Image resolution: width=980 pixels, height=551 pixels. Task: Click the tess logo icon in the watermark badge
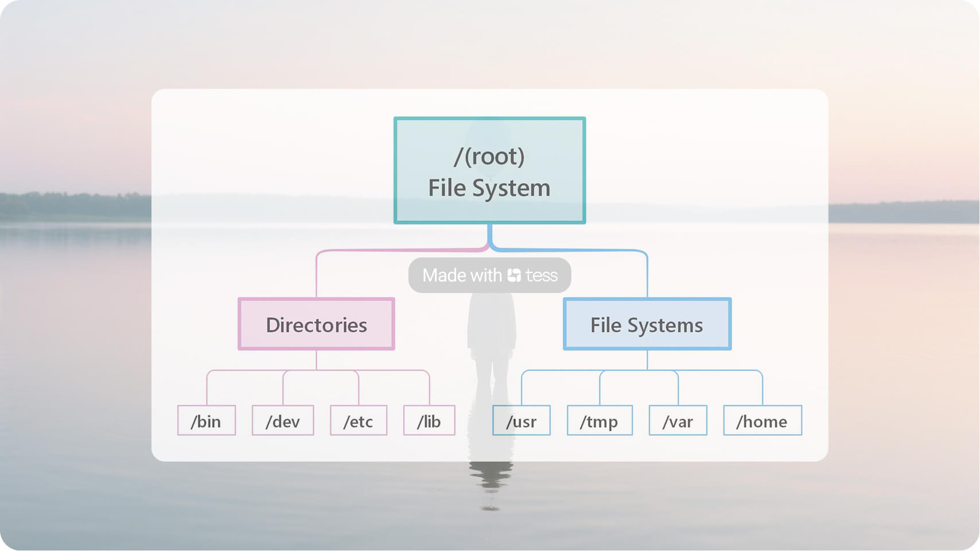coord(514,275)
